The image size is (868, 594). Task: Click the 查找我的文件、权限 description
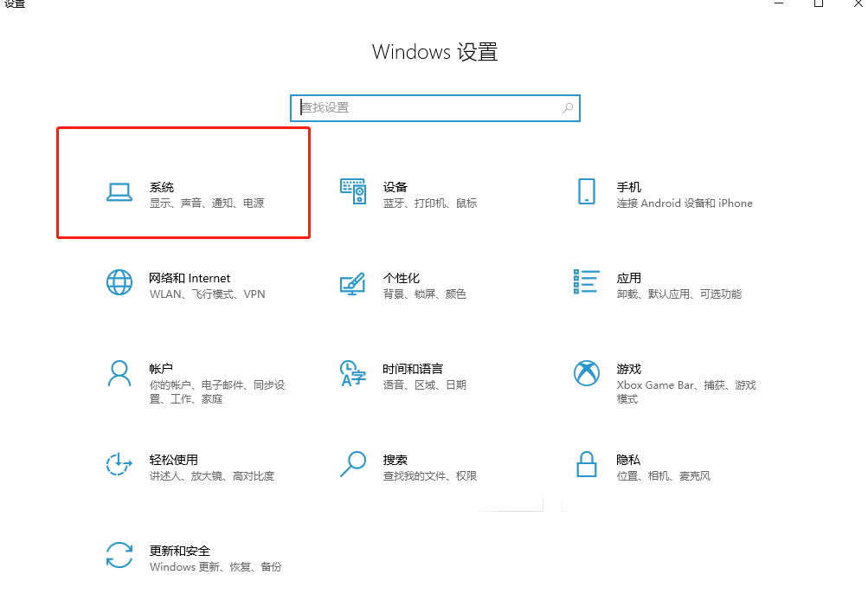point(430,476)
